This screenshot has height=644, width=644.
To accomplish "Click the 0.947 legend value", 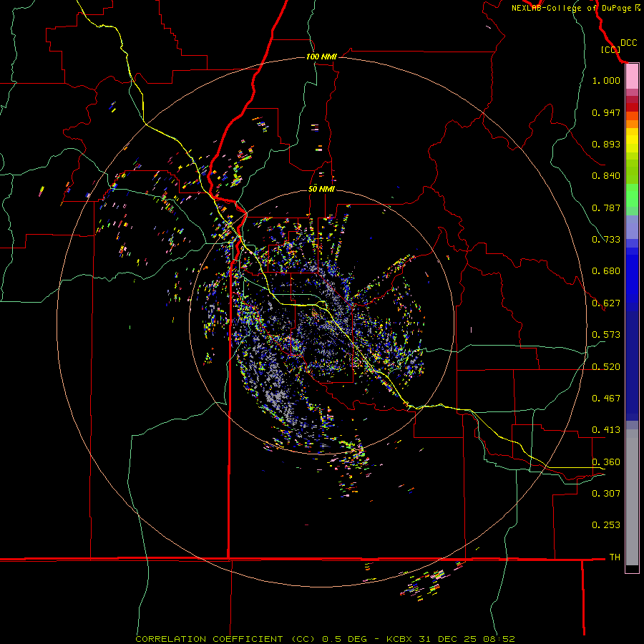I will (606, 112).
